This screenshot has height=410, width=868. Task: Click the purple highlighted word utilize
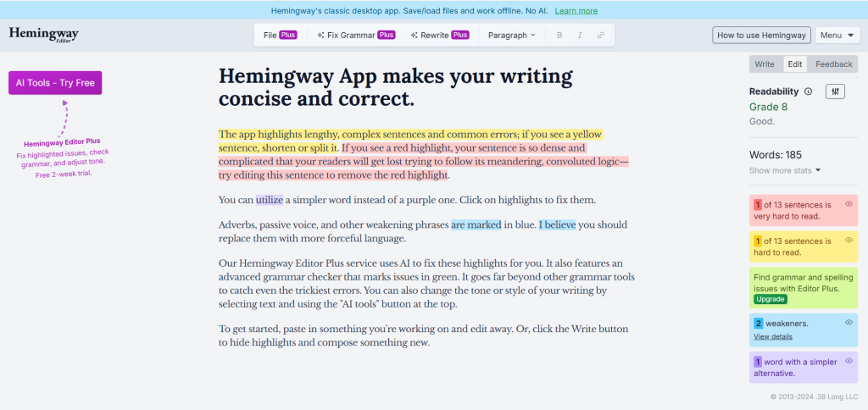(x=270, y=200)
